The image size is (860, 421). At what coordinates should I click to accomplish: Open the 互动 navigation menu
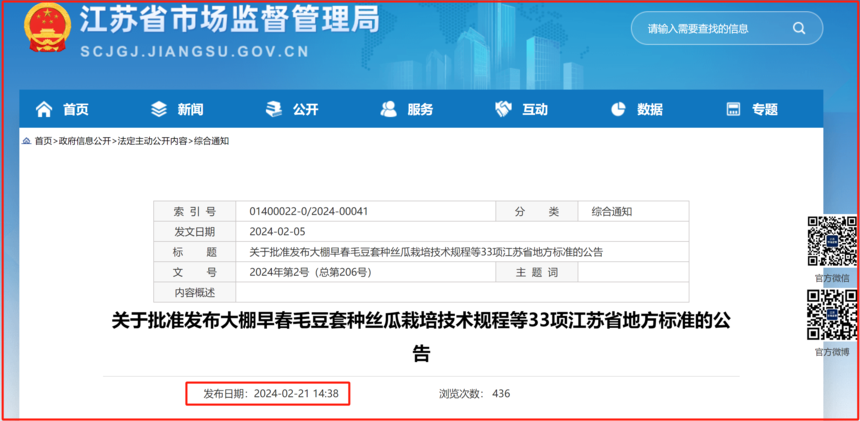pyautogui.click(x=535, y=109)
